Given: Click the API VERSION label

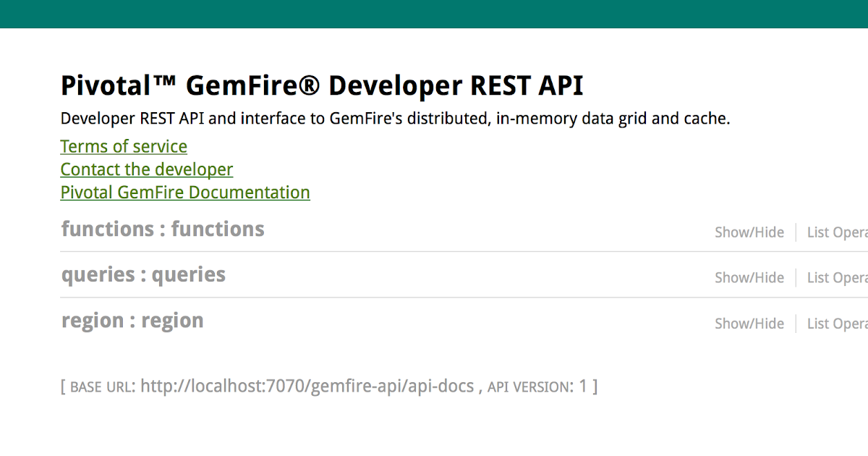Looking at the screenshot, I should (528, 387).
